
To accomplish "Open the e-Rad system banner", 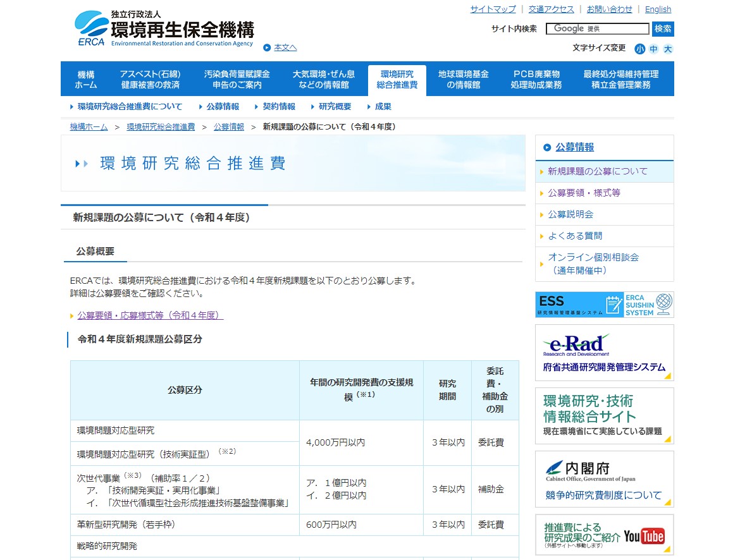I will point(604,353).
